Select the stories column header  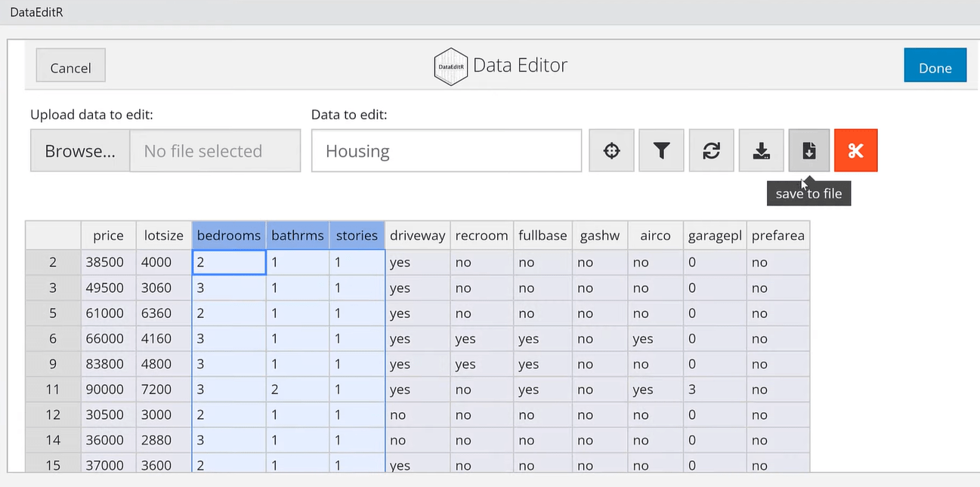point(357,236)
